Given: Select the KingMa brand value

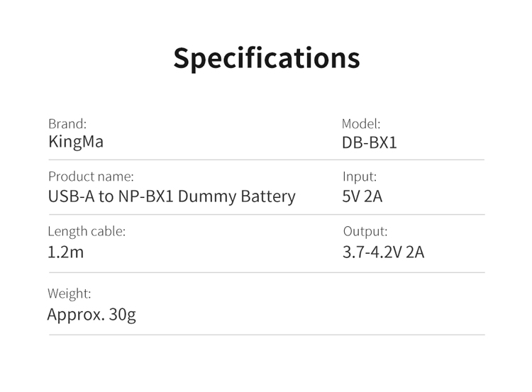Looking at the screenshot, I should pyautogui.click(x=76, y=142).
